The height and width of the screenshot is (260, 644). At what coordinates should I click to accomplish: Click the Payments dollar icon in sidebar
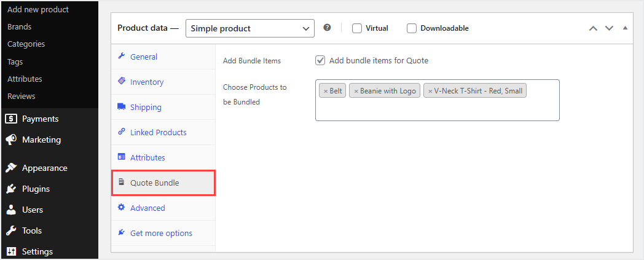coord(11,119)
